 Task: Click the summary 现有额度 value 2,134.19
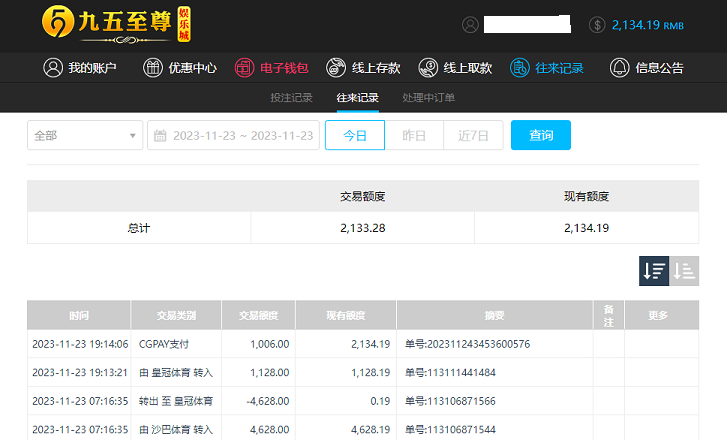[587, 228]
